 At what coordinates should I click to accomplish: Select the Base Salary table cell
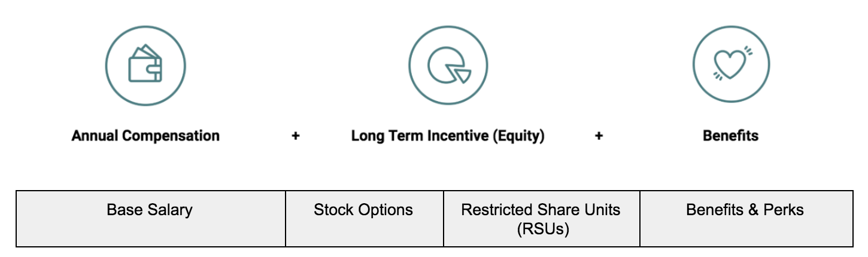150,218
